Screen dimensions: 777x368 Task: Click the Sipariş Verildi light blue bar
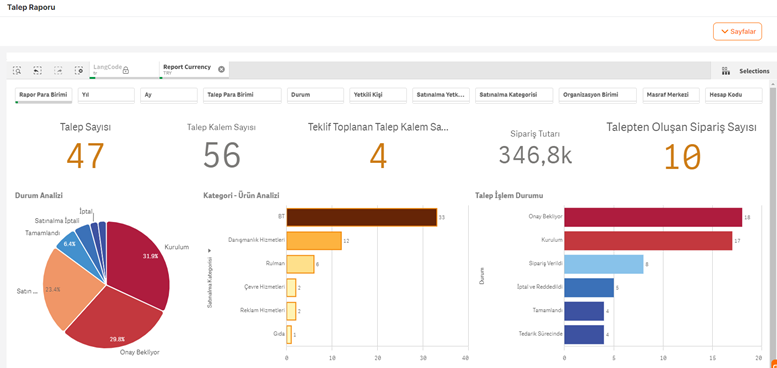604,263
